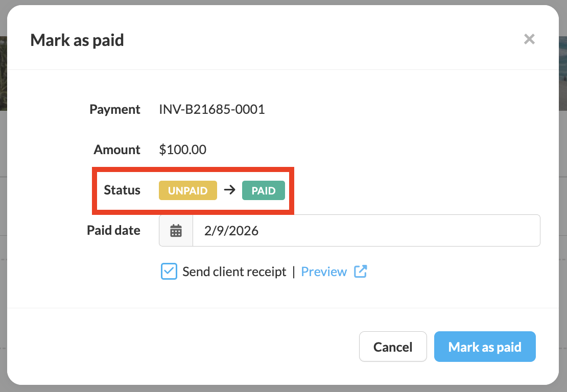Viewport: 567px width, 392px height.
Task: Click the Amount label
Action: (116, 150)
